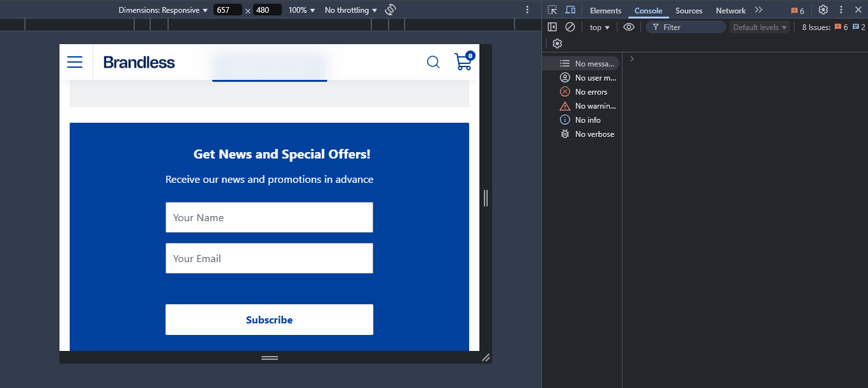This screenshot has height=388, width=868.
Task: Toggle the device toolbar icon
Action: pyautogui.click(x=570, y=10)
